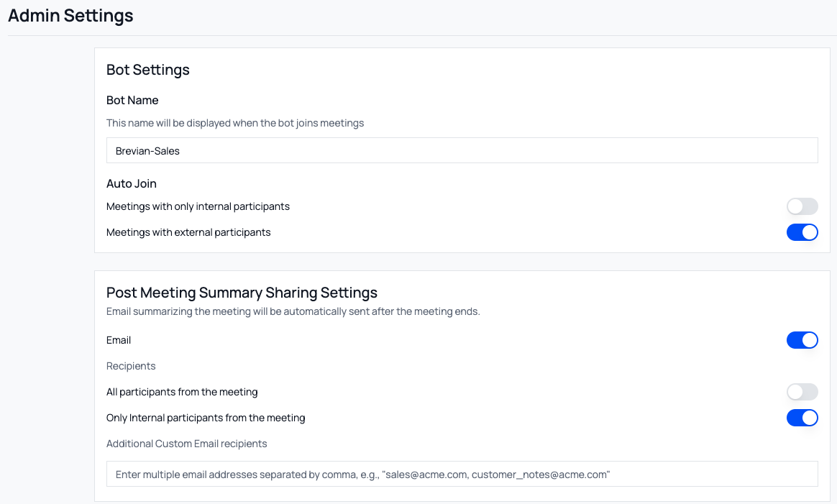The width and height of the screenshot is (837, 504).
Task: Click the Post Meeting Summary Sharing Settings heading
Action: (x=242, y=293)
